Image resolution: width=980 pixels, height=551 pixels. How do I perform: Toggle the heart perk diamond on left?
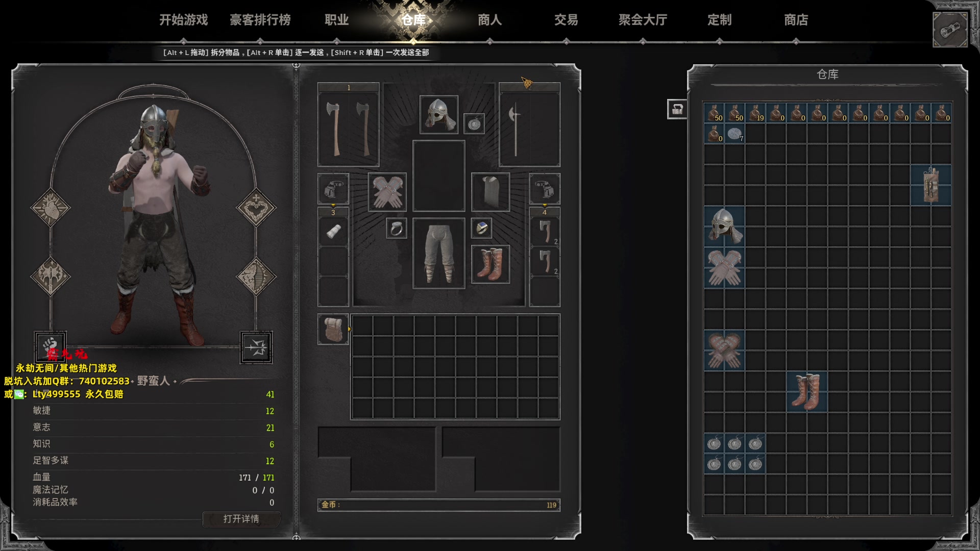(50, 208)
